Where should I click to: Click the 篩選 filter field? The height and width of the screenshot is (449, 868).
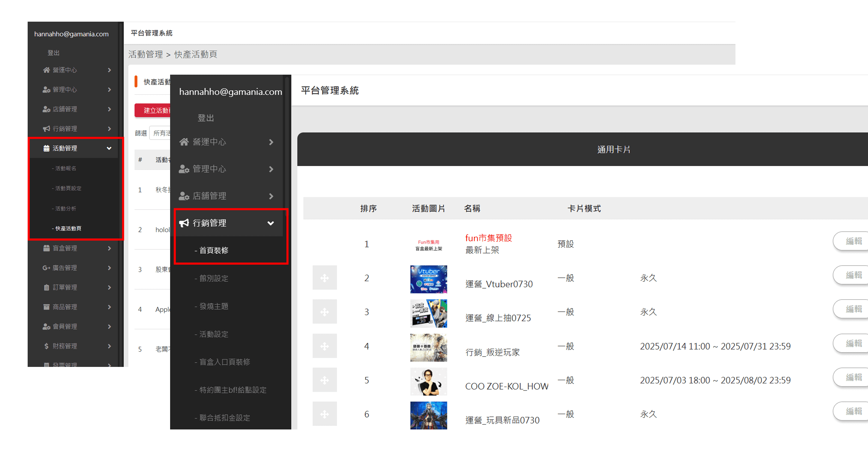coord(160,133)
